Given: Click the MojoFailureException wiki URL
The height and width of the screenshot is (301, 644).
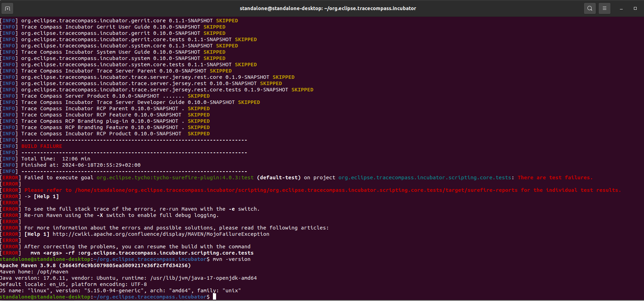Looking at the screenshot, I should 161,234.
